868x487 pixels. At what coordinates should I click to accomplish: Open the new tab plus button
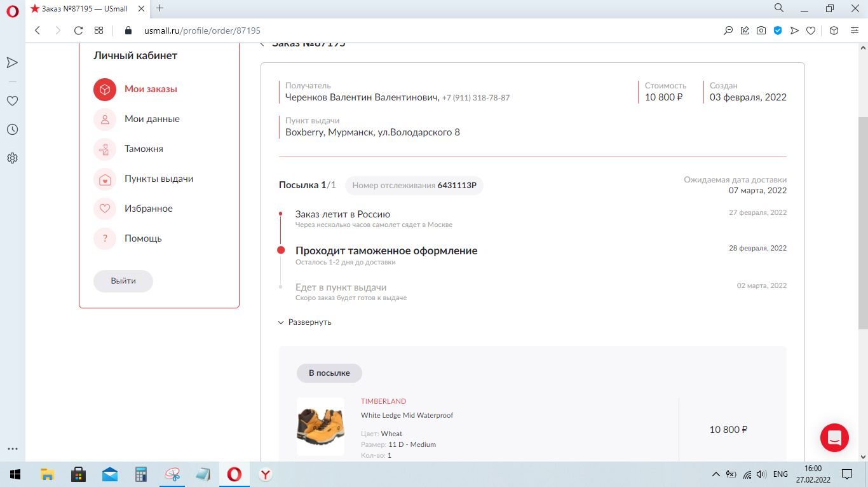pyautogui.click(x=159, y=8)
